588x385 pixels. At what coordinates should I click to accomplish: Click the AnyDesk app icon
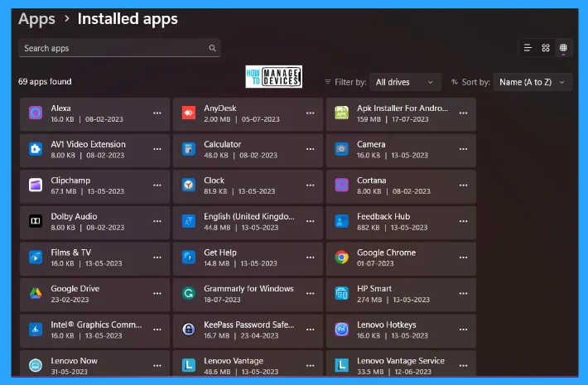pyautogui.click(x=189, y=113)
